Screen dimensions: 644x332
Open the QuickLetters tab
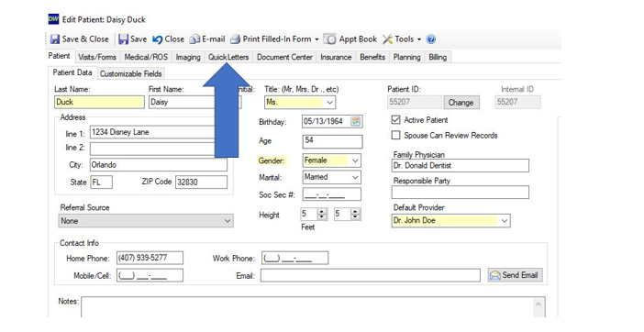coord(228,57)
